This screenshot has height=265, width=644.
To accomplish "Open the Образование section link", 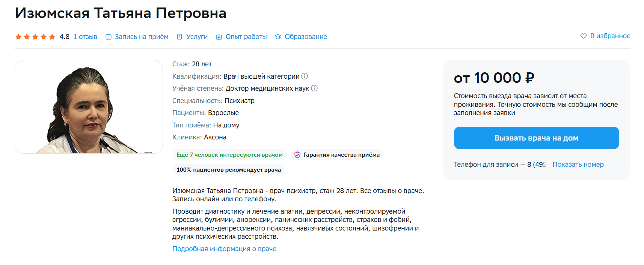I will (x=306, y=37).
